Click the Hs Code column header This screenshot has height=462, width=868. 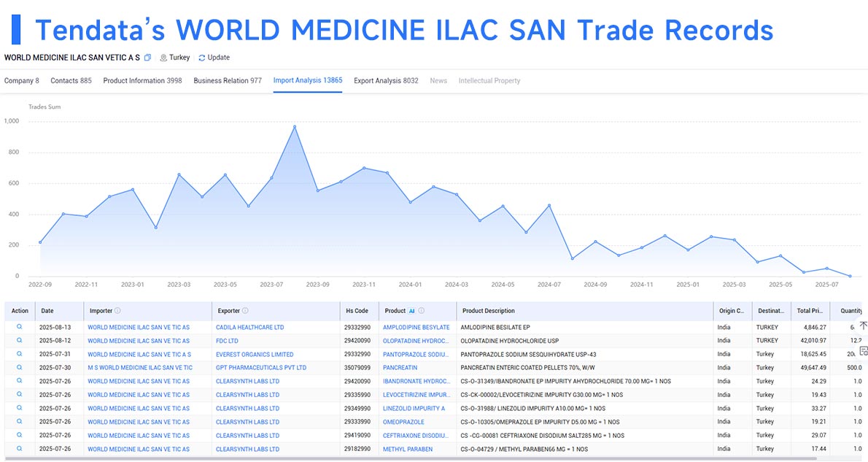pyautogui.click(x=360, y=311)
